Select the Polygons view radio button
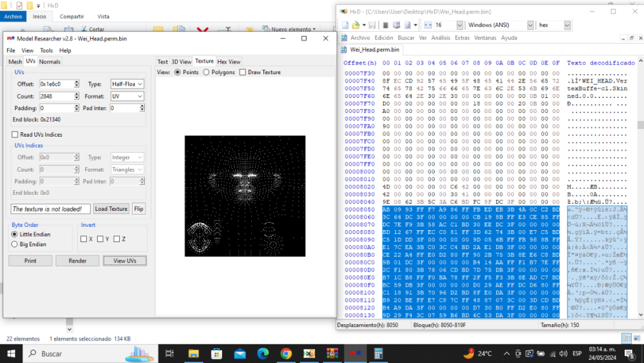The image size is (644, 363). coord(206,72)
